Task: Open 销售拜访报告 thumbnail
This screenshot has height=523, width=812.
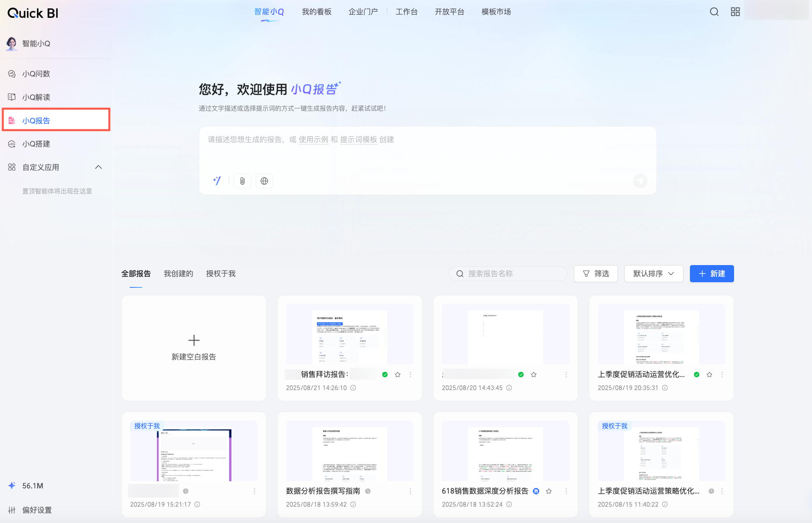Action: point(350,334)
